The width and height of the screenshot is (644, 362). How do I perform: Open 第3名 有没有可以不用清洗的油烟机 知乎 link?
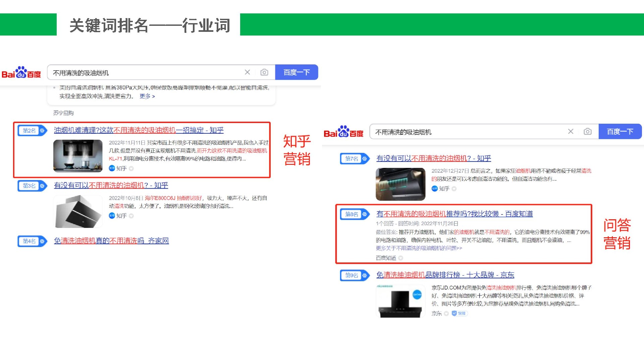point(111,185)
